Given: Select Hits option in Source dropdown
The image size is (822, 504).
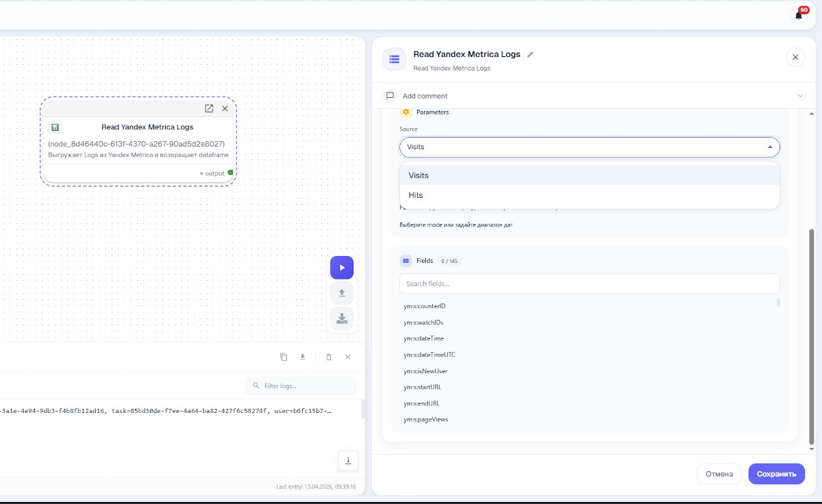Looking at the screenshot, I should pos(590,195).
